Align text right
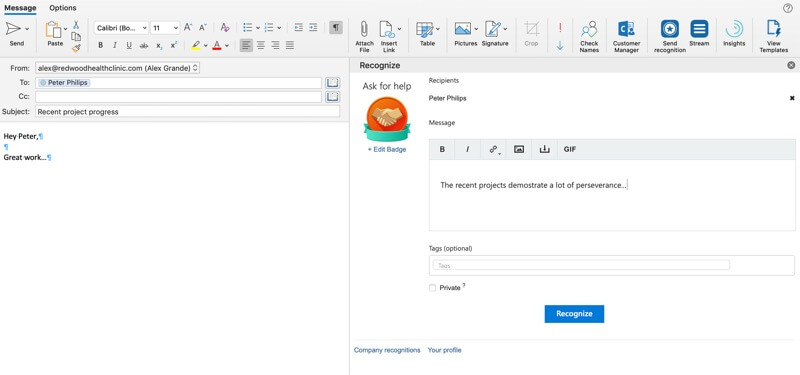Screen dimensions: 800x375 tap(276, 45)
